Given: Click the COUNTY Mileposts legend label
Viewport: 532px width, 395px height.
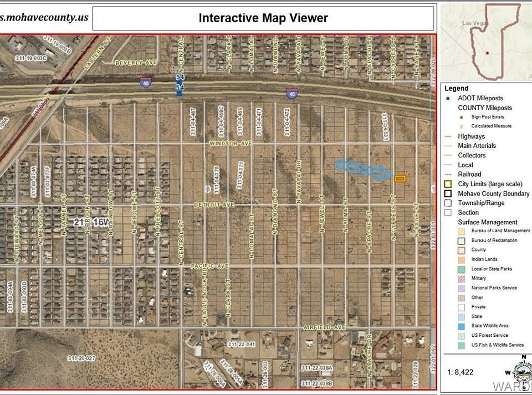Looking at the screenshot, I should click(485, 108).
